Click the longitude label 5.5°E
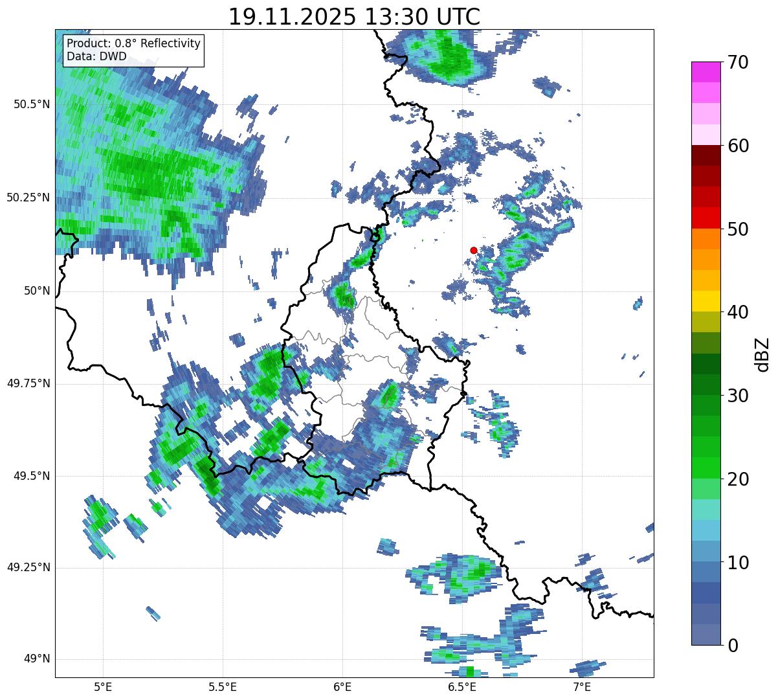778x700 pixels. (223, 687)
